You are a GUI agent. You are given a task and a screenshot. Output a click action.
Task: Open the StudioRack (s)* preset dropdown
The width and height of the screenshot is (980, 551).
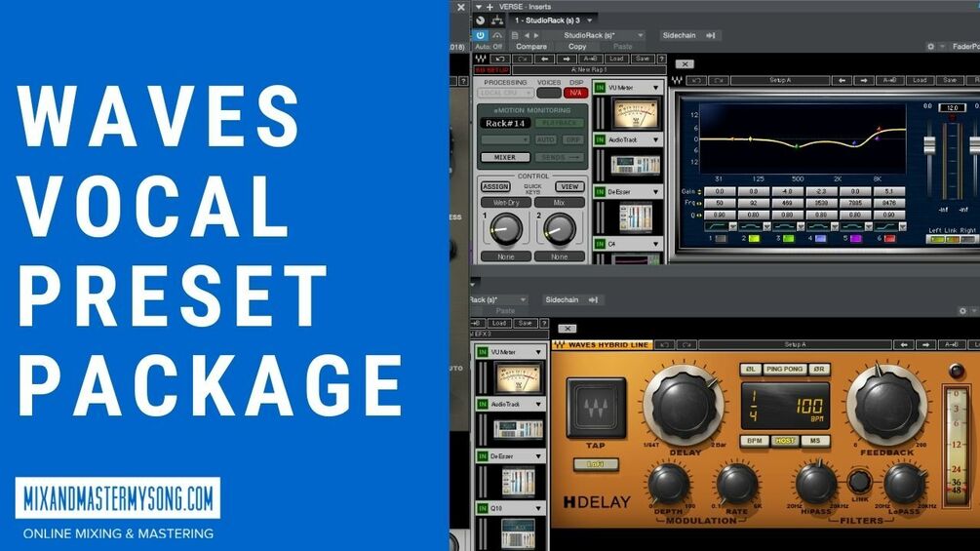pyautogui.click(x=640, y=36)
